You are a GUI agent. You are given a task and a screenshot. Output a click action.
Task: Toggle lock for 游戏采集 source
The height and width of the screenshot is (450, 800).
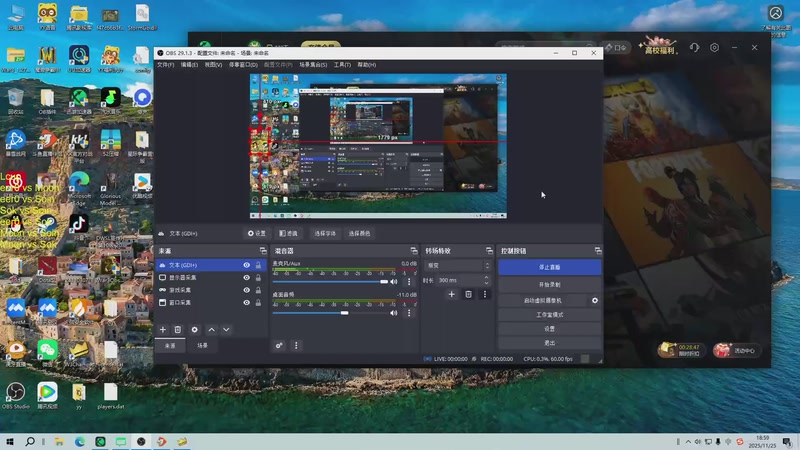coord(258,290)
